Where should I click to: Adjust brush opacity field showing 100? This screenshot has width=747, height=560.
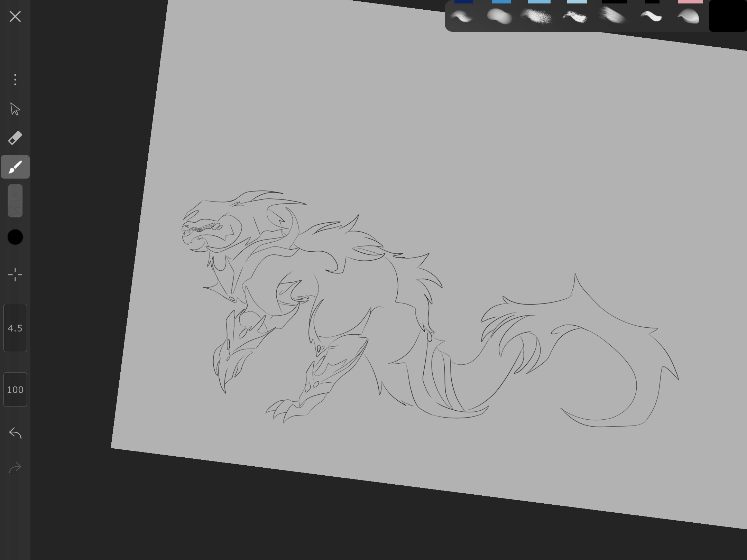15,390
